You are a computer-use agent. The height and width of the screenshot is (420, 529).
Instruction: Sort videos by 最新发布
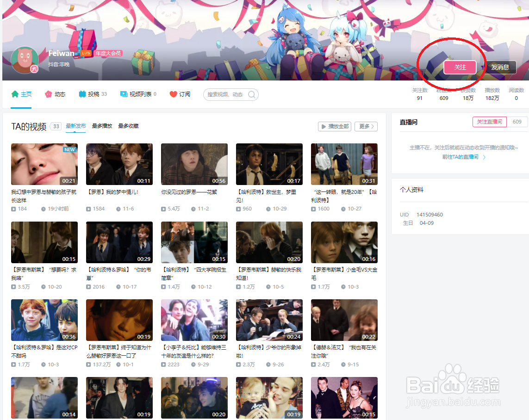point(75,126)
